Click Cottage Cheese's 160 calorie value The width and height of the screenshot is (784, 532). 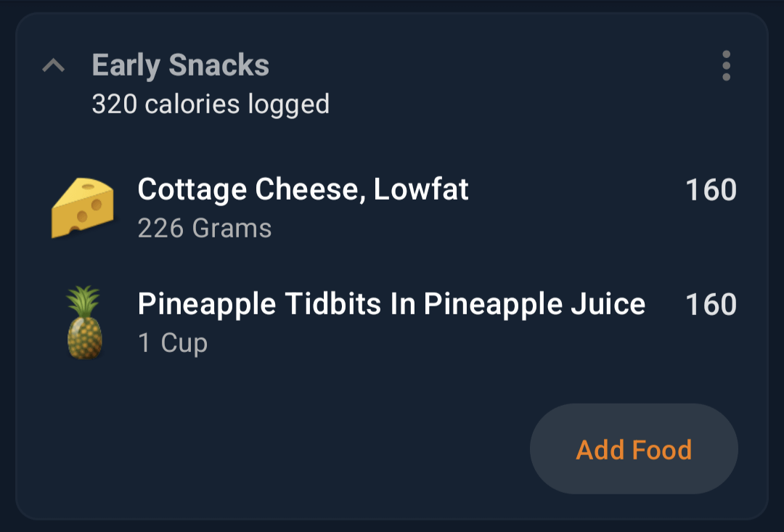[x=711, y=190]
